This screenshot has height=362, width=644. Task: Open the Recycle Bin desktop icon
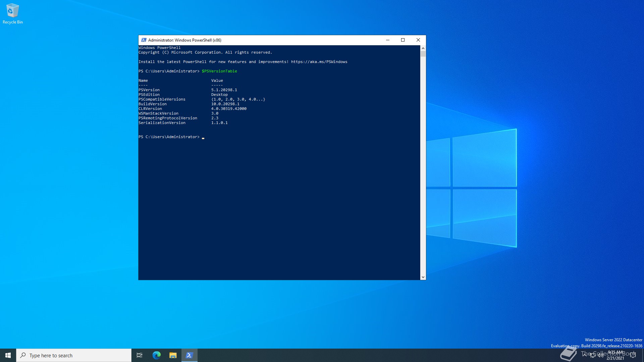click(x=13, y=14)
